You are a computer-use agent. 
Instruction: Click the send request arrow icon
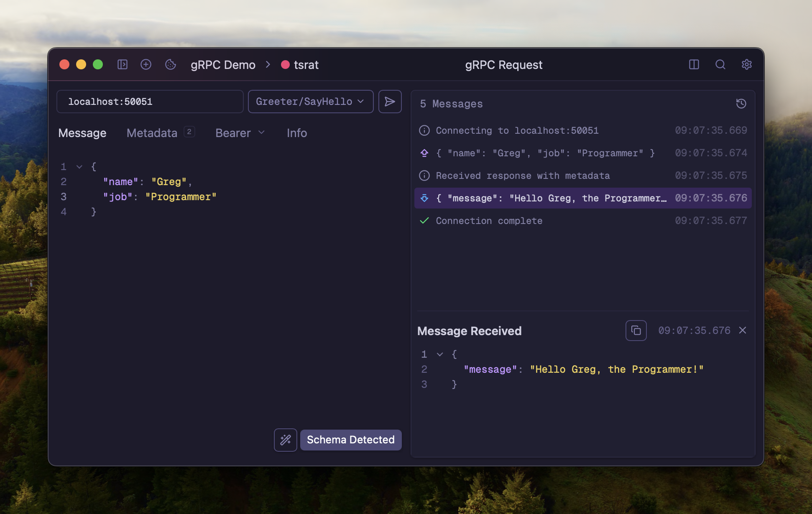pyautogui.click(x=390, y=102)
